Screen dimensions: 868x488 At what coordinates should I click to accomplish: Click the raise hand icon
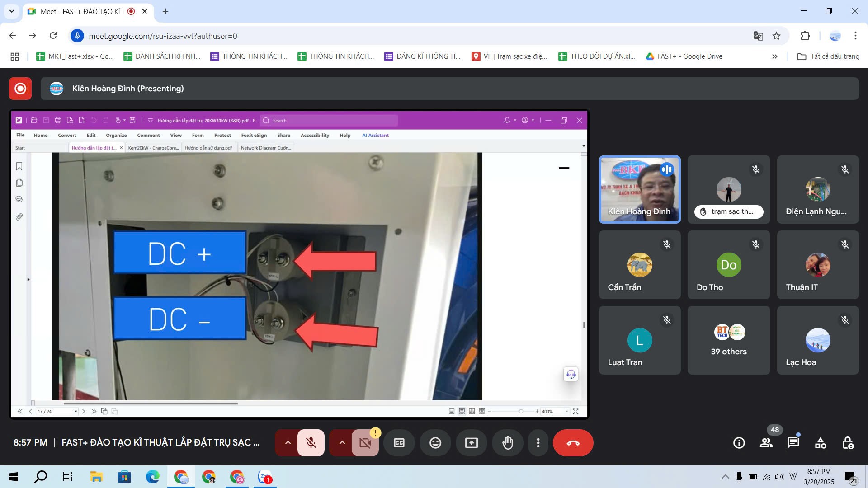[508, 443]
